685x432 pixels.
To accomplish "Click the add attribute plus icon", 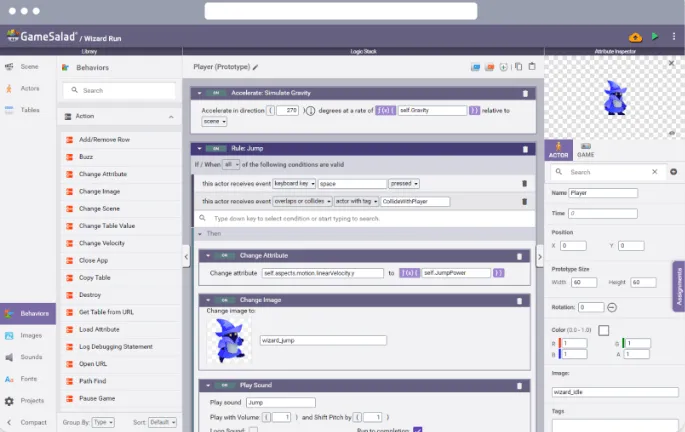I will tap(674, 172).
